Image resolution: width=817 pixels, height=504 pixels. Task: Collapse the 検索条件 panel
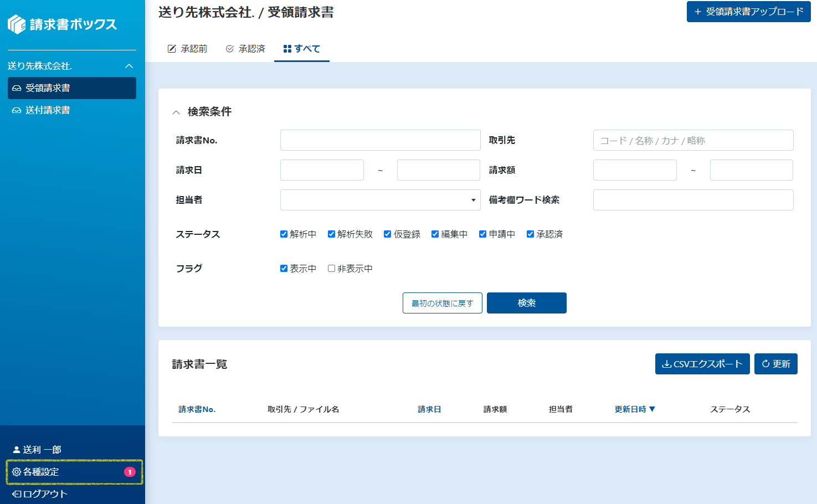coord(176,112)
